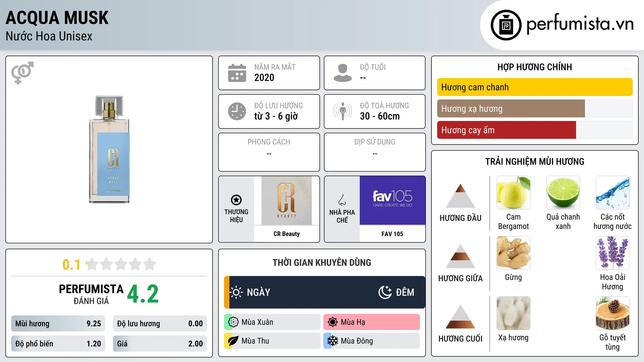Click the Hương cuối pyramid icon

tap(460, 316)
